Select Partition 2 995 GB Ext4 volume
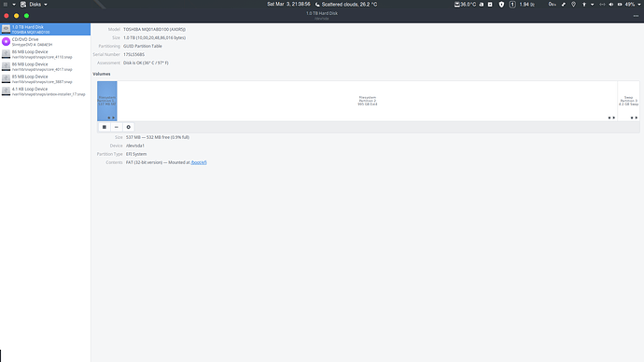644x362 pixels. pyautogui.click(x=367, y=101)
